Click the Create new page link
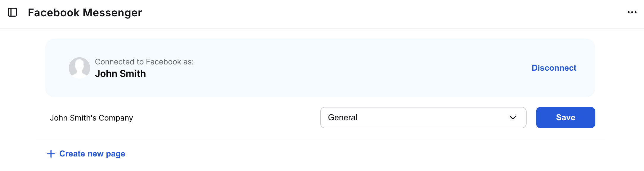 click(92, 154)
